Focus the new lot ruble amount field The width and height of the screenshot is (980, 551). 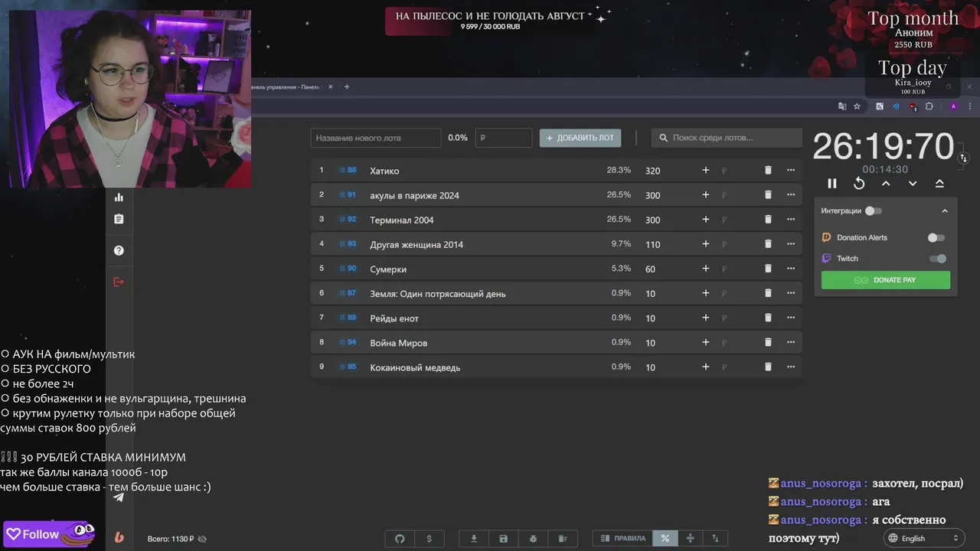(503, 138)
